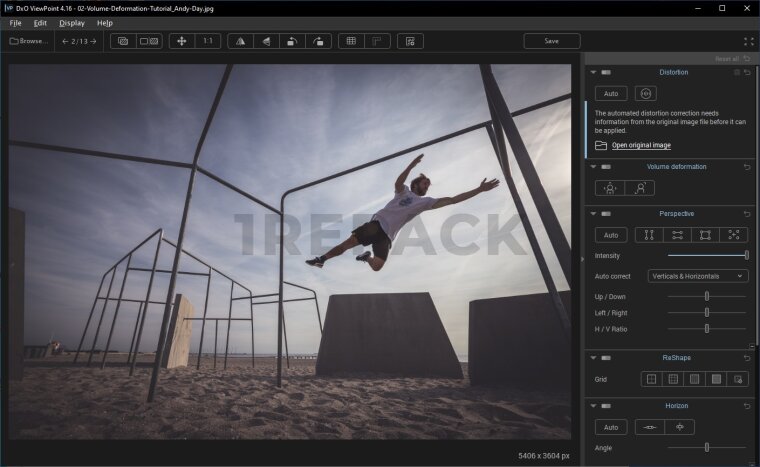Click the horizon line draw tool
The height and width of the screenshot is (467, 760).
pos(650,427)
